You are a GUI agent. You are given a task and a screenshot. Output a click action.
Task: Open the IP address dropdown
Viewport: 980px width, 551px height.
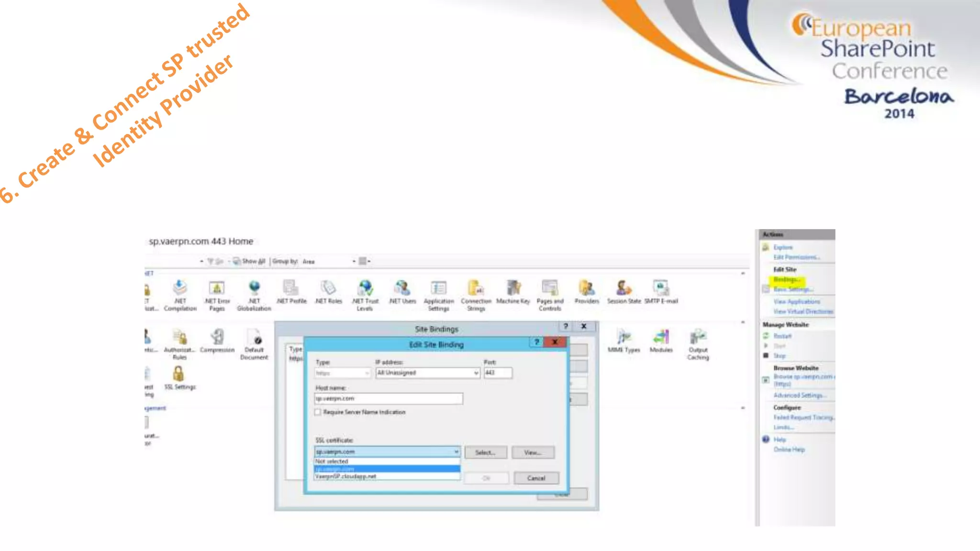pos(476,373)
